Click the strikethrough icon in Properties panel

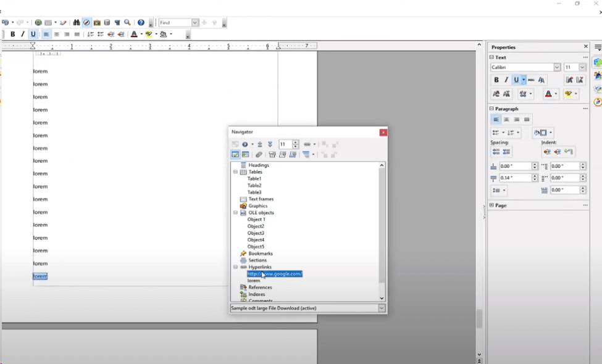531,80
